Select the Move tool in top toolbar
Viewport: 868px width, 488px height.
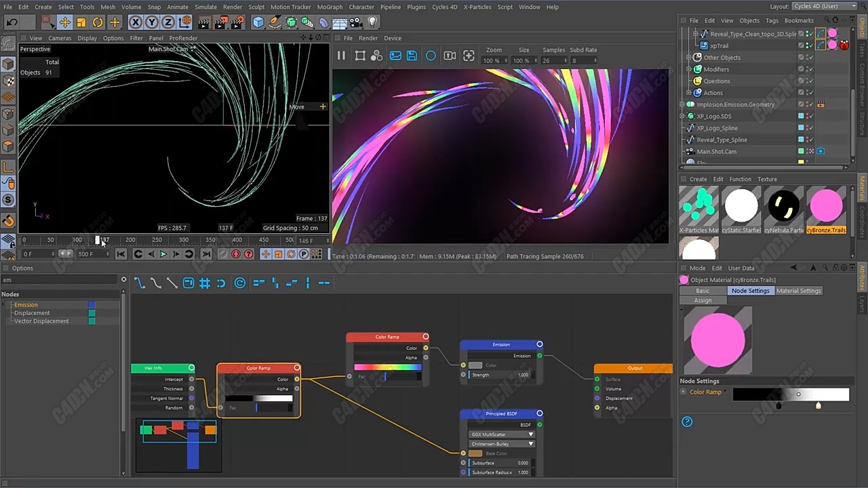point(65,22)
